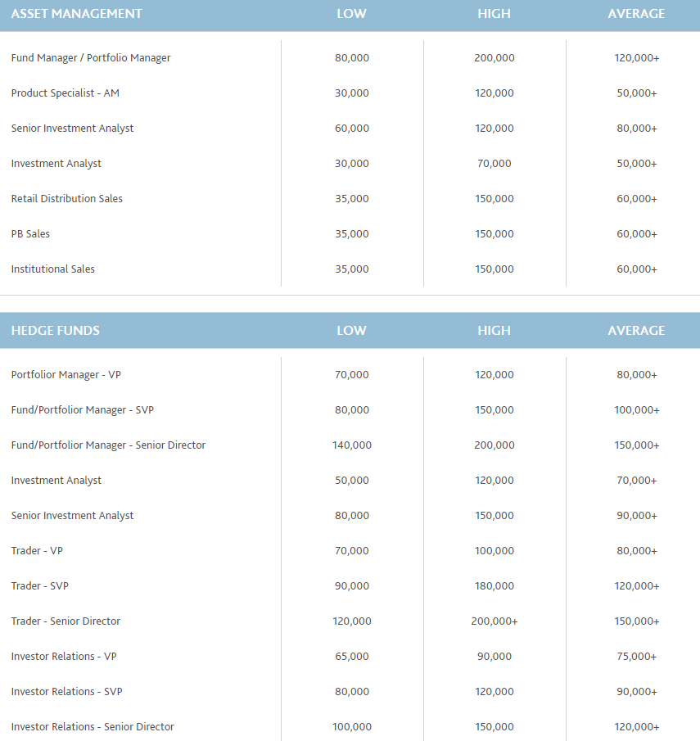
Task: Click Hedge Funds Investment Analyst average 70,000+
Action: coord(637,480)
